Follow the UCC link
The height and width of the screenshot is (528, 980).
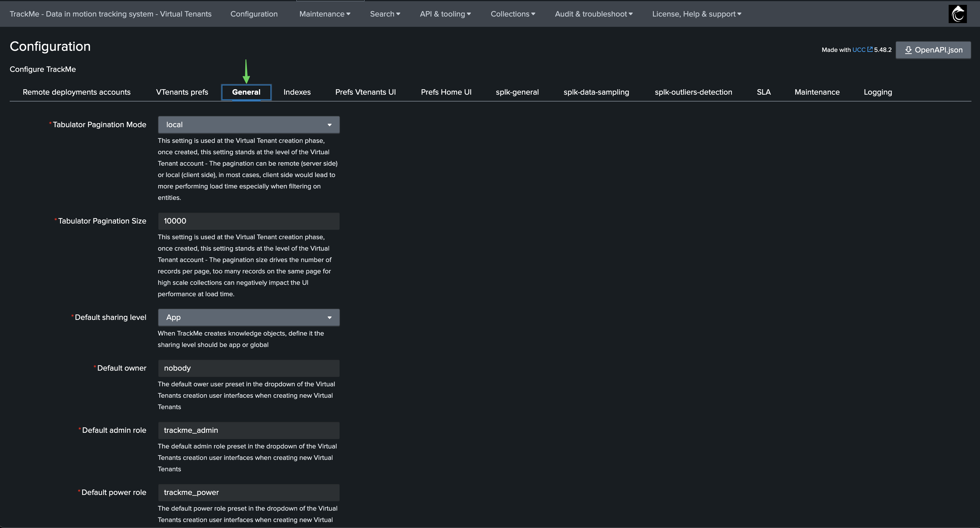pyautogui.click(x=859, y=50)
